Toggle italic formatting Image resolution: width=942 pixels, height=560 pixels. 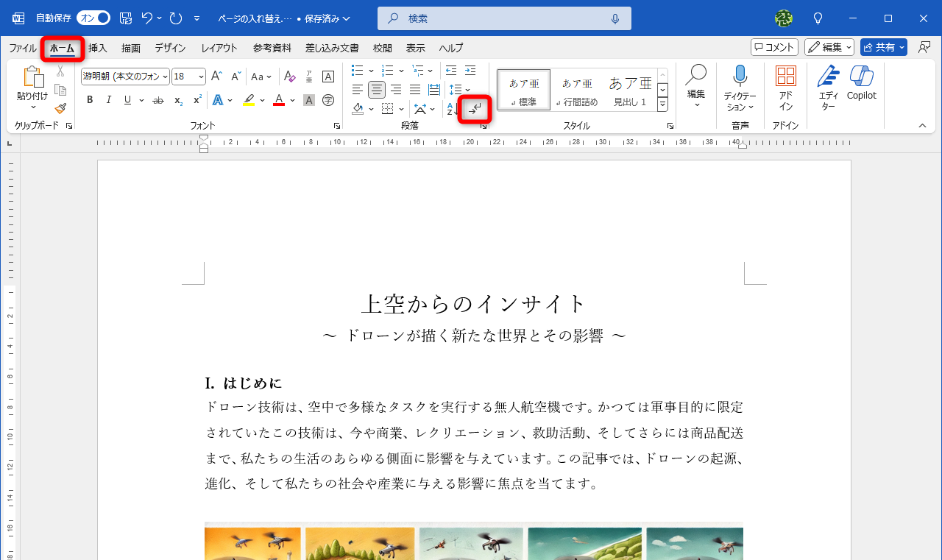point(107,99)
